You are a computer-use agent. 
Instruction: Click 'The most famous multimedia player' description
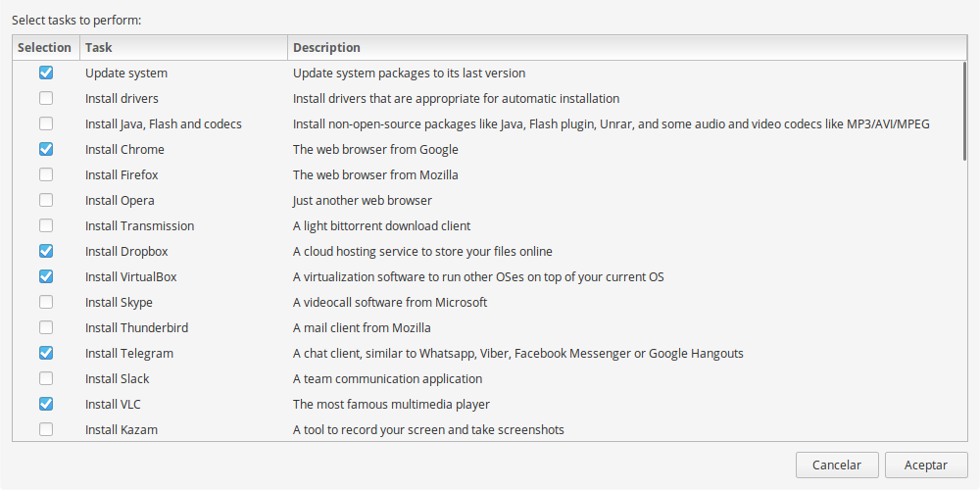391,405
